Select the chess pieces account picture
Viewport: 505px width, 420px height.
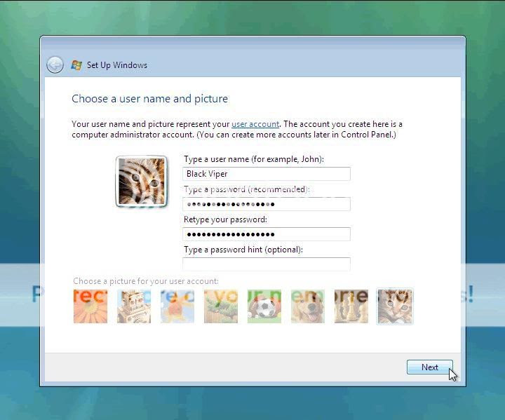(351, 306)
